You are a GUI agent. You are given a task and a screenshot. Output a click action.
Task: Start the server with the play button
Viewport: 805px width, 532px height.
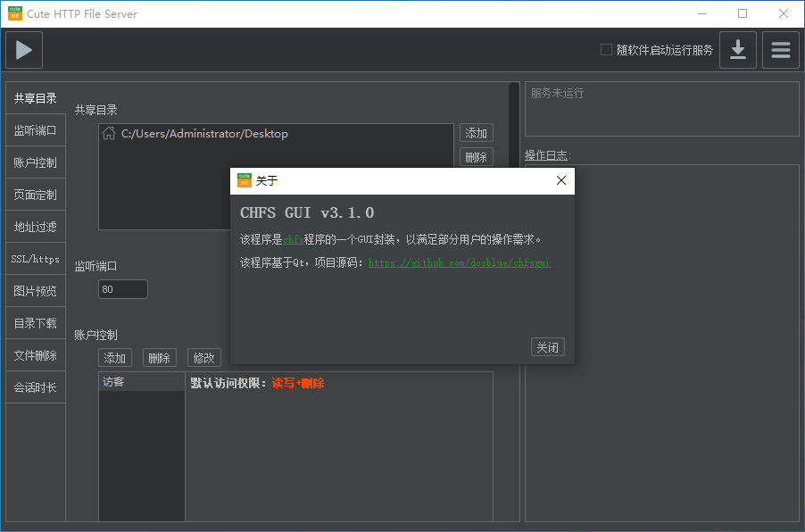tap(24, 50)
